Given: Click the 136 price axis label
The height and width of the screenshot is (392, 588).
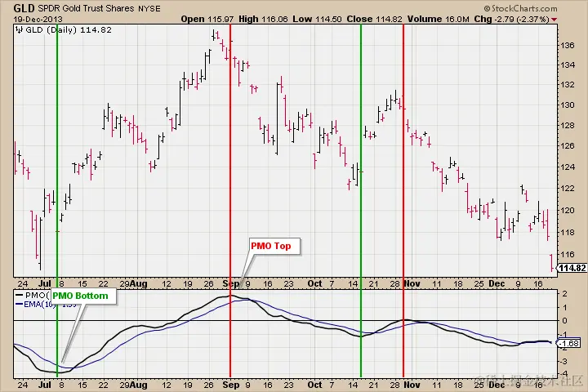Looking at the screenshot, I should coord(568,46).
